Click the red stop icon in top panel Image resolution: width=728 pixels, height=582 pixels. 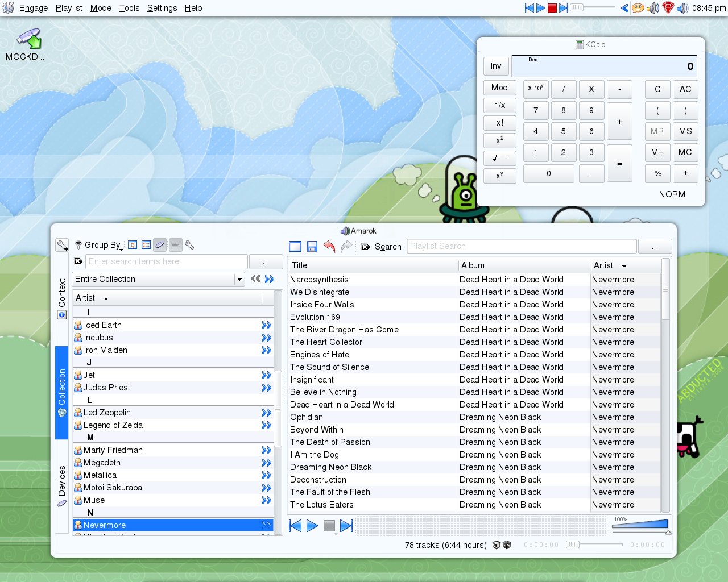pos(552,8)
